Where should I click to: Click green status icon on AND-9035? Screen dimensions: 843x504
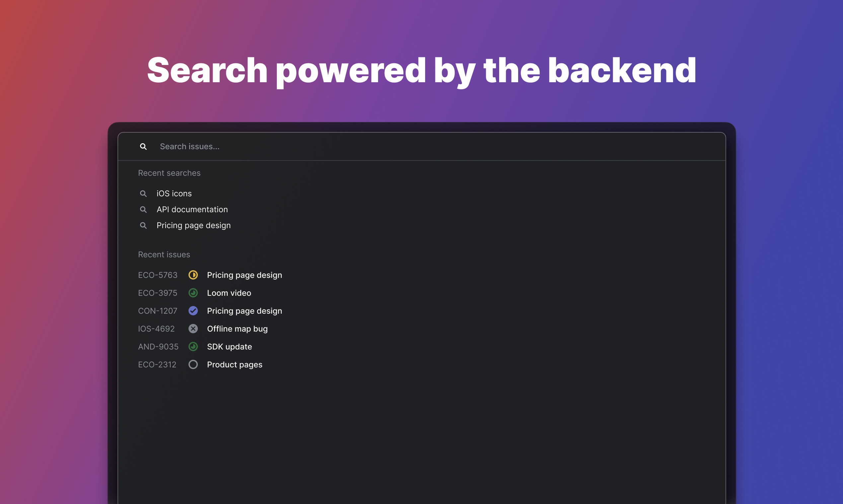point(193,347)
